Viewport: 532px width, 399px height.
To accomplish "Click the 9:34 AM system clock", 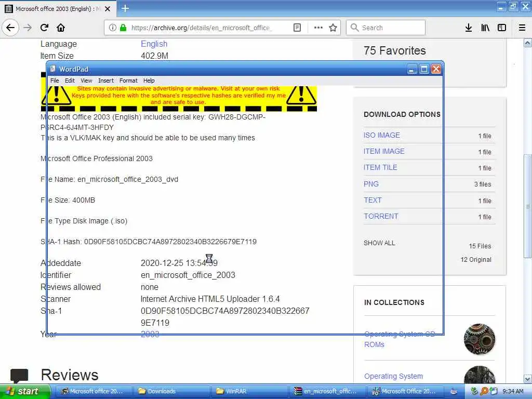I will [513, 391].
